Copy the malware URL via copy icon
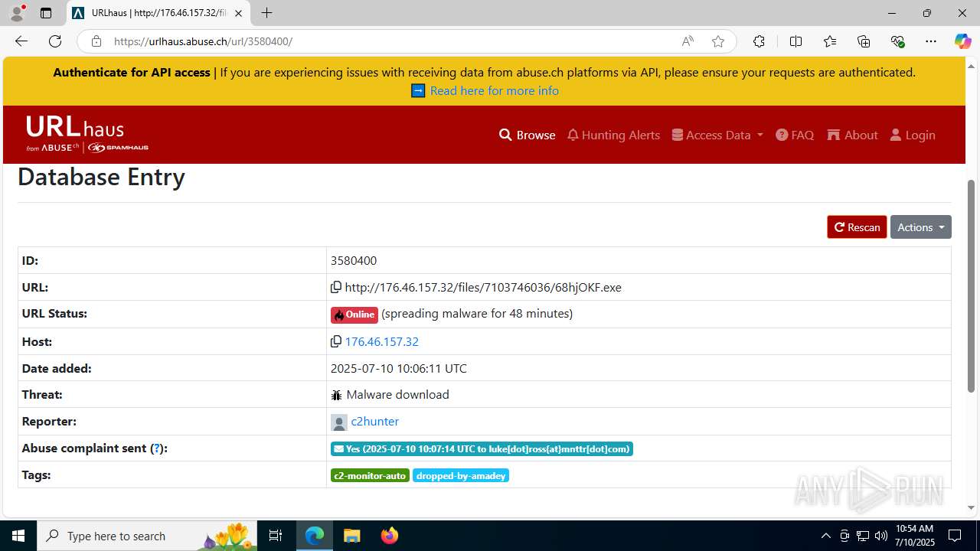This screenshot has width=980, height=551. (x=336, y=287)
